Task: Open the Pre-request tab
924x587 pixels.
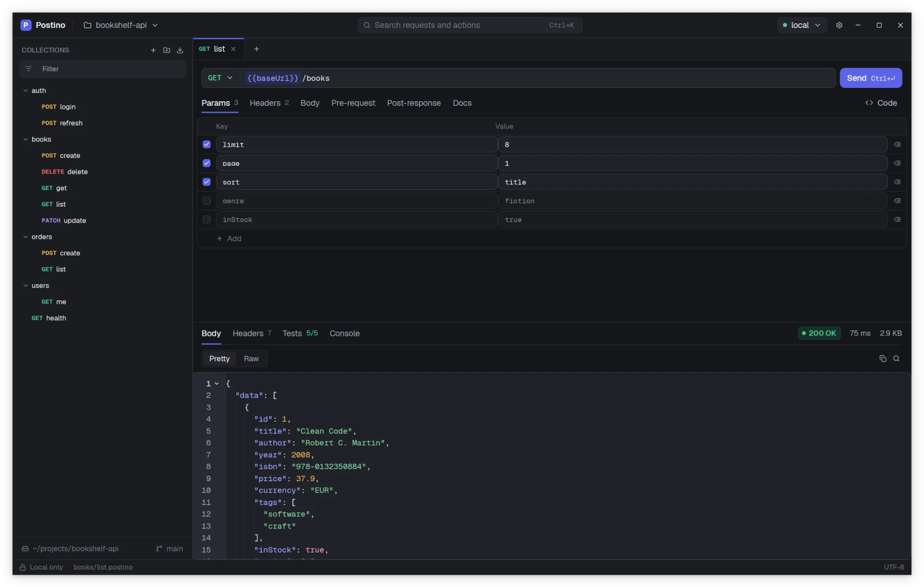Action: tap(353, 103)
